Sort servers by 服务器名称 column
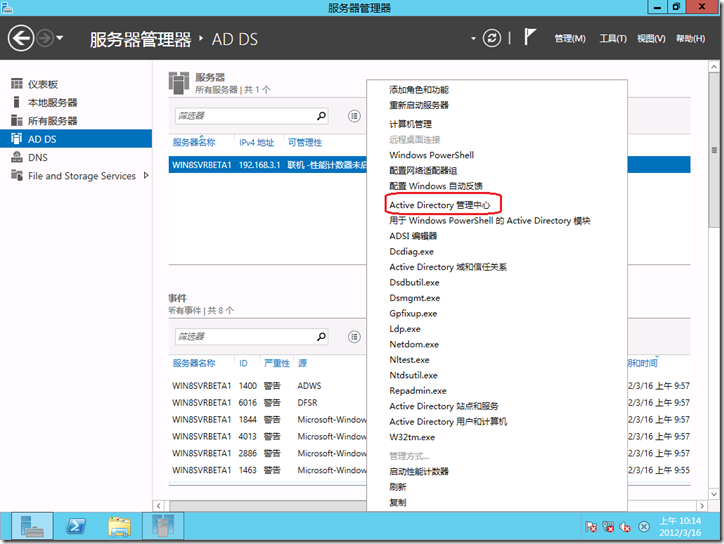 194,142
